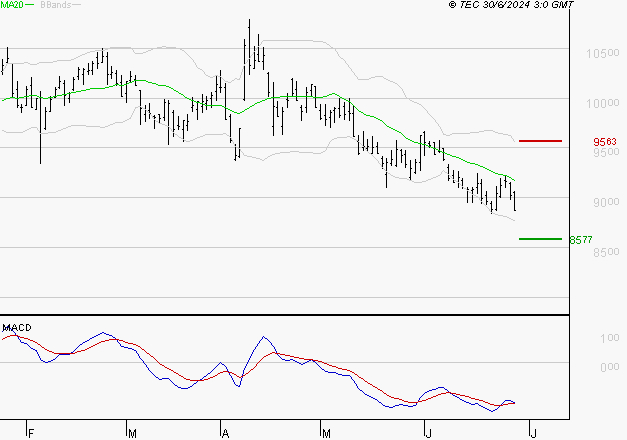Click the 9000 price axis label
Image resolution: width=627 pixels, height=440 pixels.
[x=606, y=202]
